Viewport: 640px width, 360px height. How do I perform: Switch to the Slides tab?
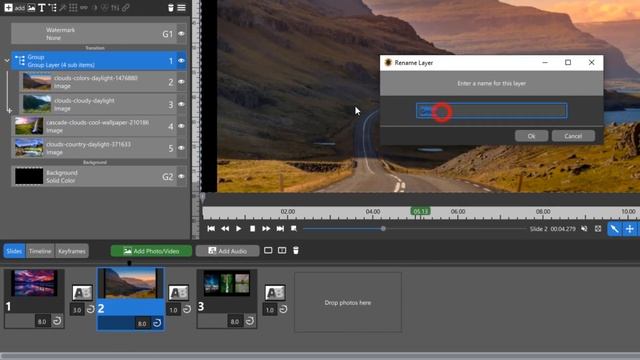14,251
